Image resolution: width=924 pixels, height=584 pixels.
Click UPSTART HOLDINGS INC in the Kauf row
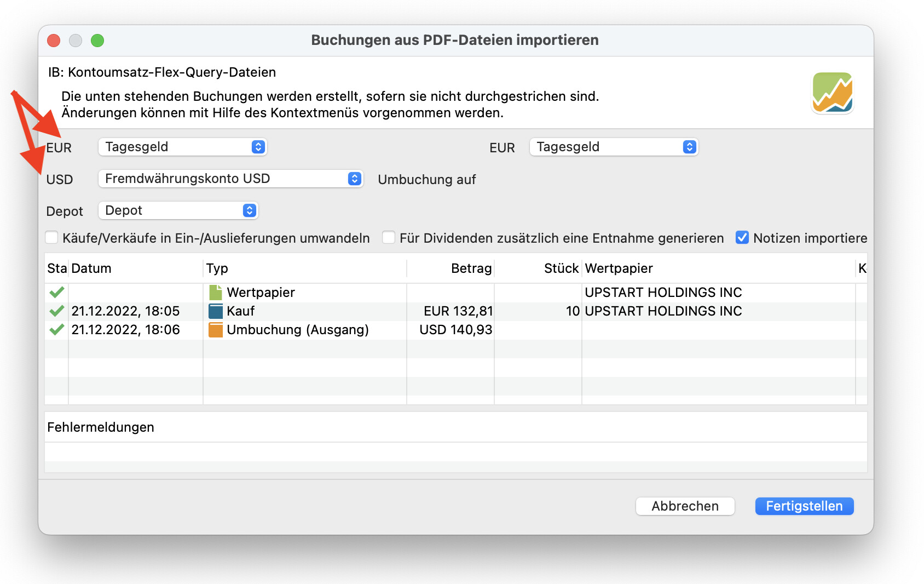click(663, 311)
